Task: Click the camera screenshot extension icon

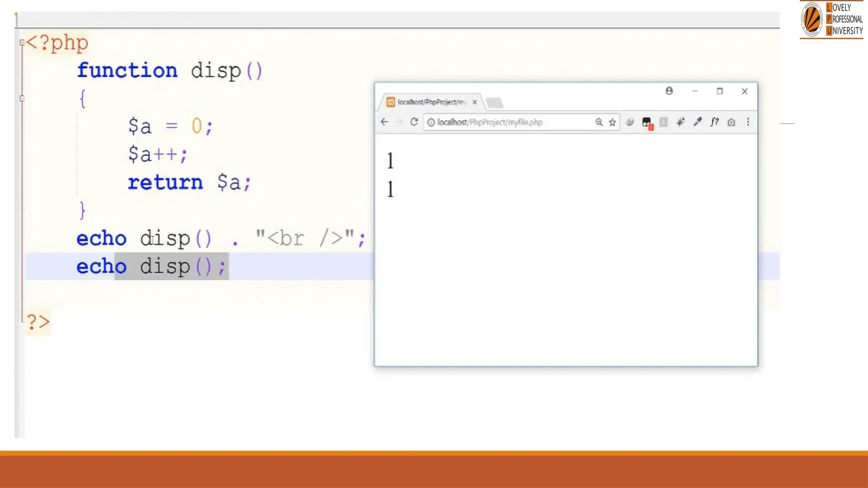Action: point(731,122)
